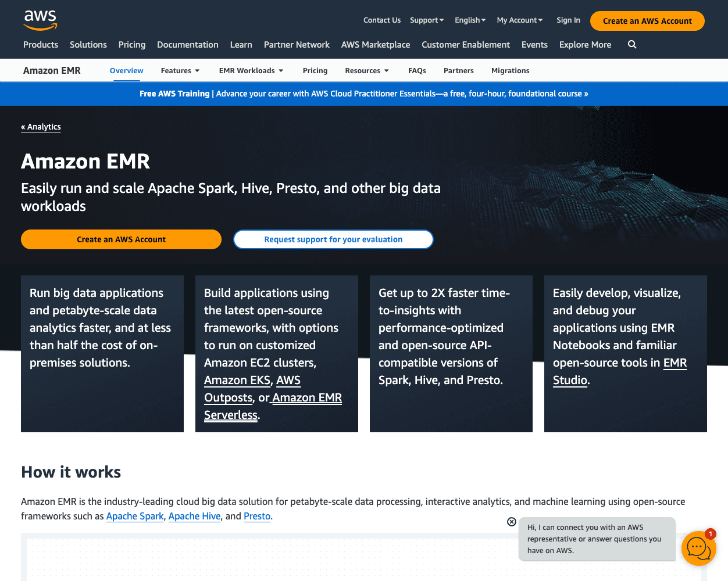Screen dimensions: 728x581
Task: Open the Amazon EKS link
Action: click(x=237, y=380)
